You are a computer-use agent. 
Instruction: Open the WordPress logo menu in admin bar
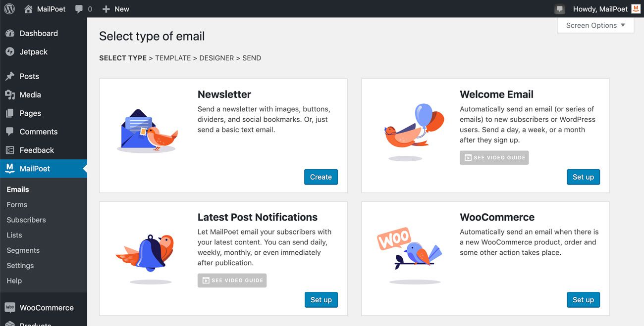pos(8,8)
